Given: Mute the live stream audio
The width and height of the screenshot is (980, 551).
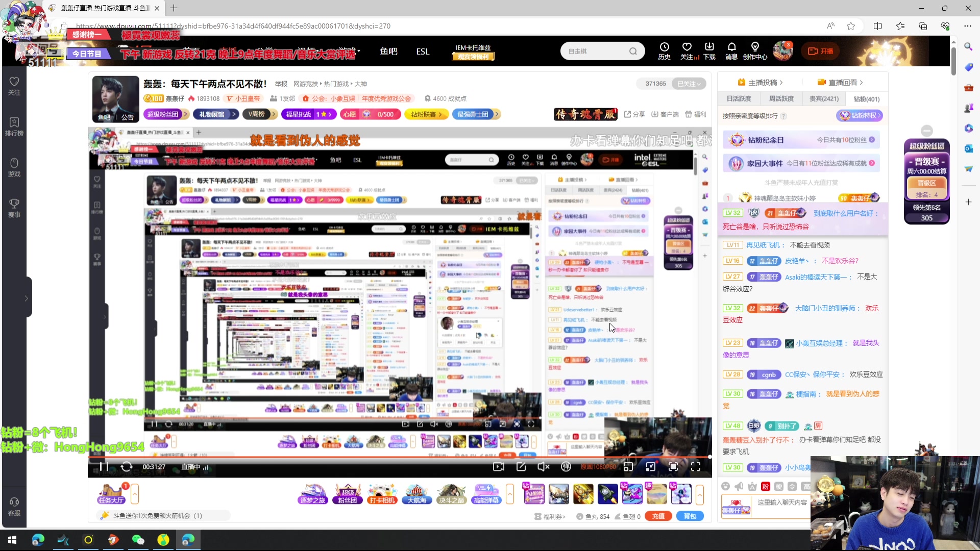Looking at the screenshot, I should [543, 467].
